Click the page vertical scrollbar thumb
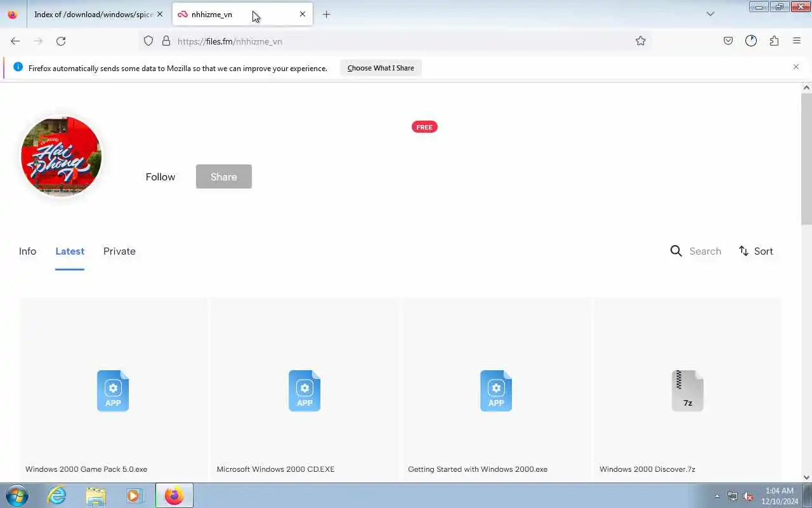This screenshot has height=508, width=812. tap(806, 159)
